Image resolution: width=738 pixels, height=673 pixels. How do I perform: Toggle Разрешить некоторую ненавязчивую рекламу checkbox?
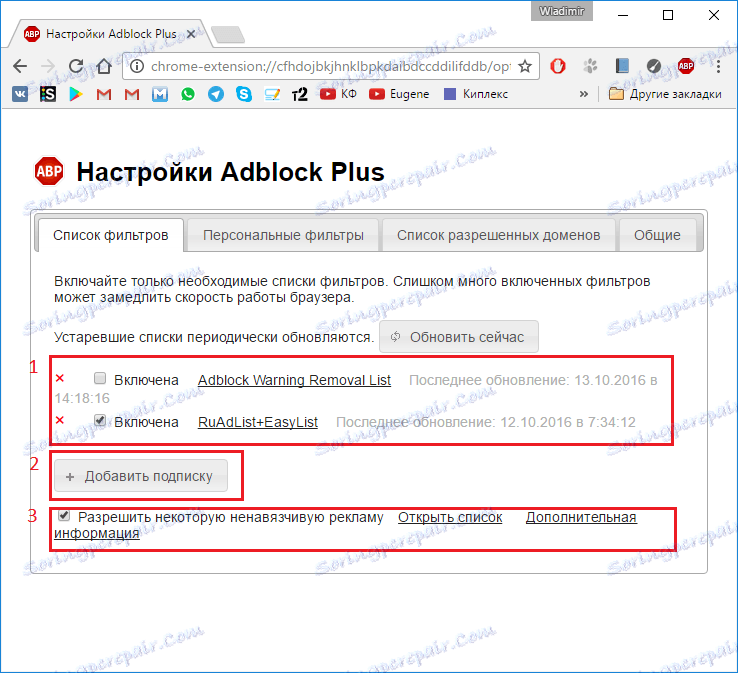(64, 515)
